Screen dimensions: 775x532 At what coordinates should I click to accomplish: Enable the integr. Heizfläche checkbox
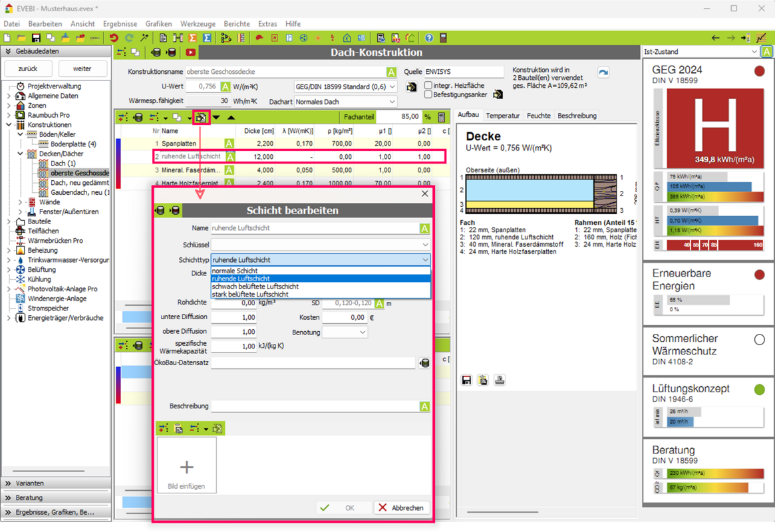(x=428, y=86)
